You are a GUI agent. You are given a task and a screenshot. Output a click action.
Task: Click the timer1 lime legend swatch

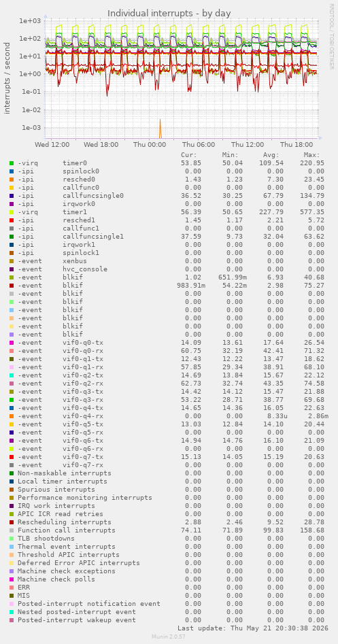click(12, 212)
